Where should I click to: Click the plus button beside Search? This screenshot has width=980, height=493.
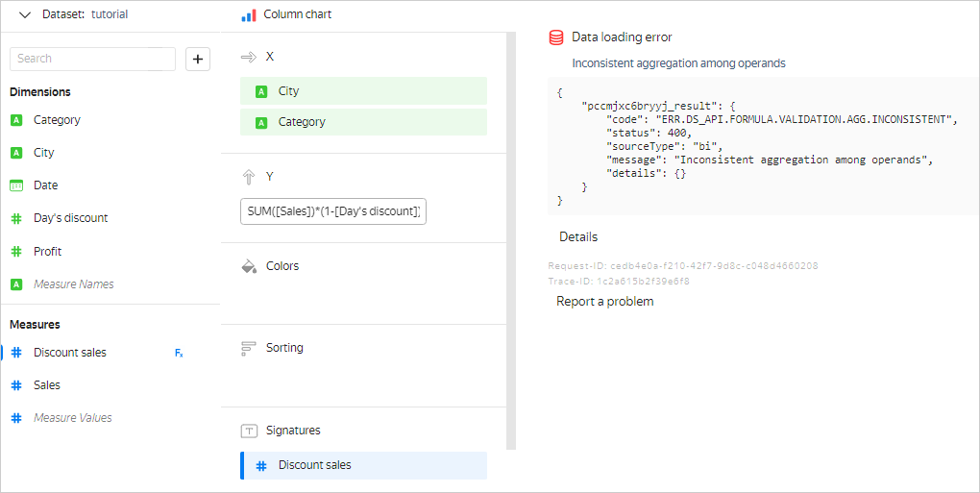coord(198,60)
